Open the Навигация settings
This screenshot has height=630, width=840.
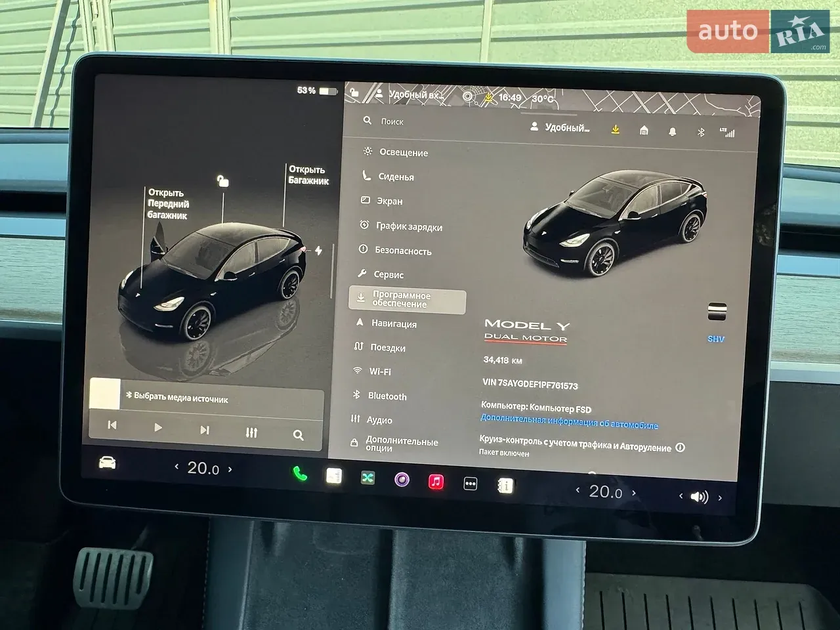386,324
